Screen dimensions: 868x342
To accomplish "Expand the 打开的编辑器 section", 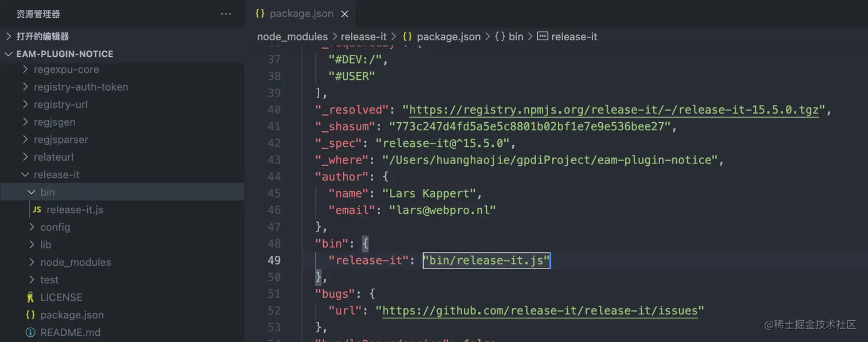I will pos(8,36).
